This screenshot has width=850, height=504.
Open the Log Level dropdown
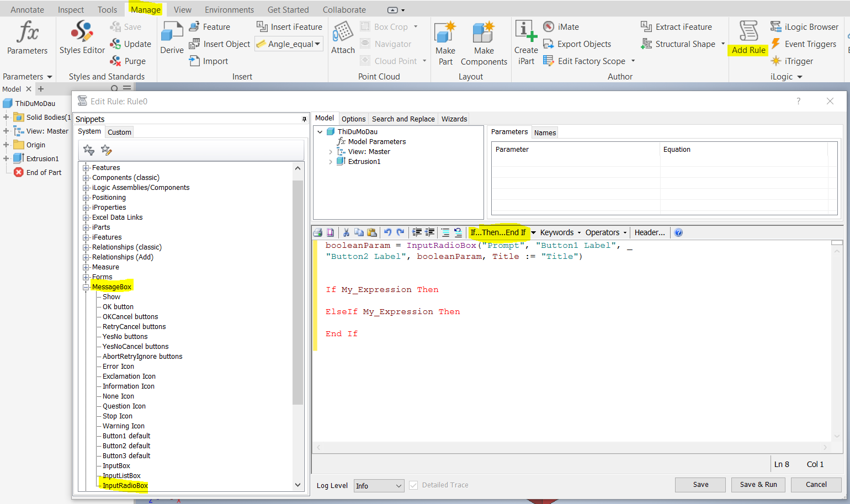point(379,486)
